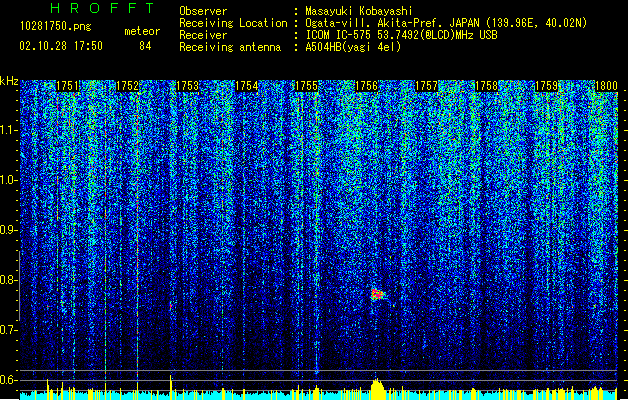The width and height of the screenshot is (629, 400).
Task: Click the meteor label above 84
Action: point(142,31)
